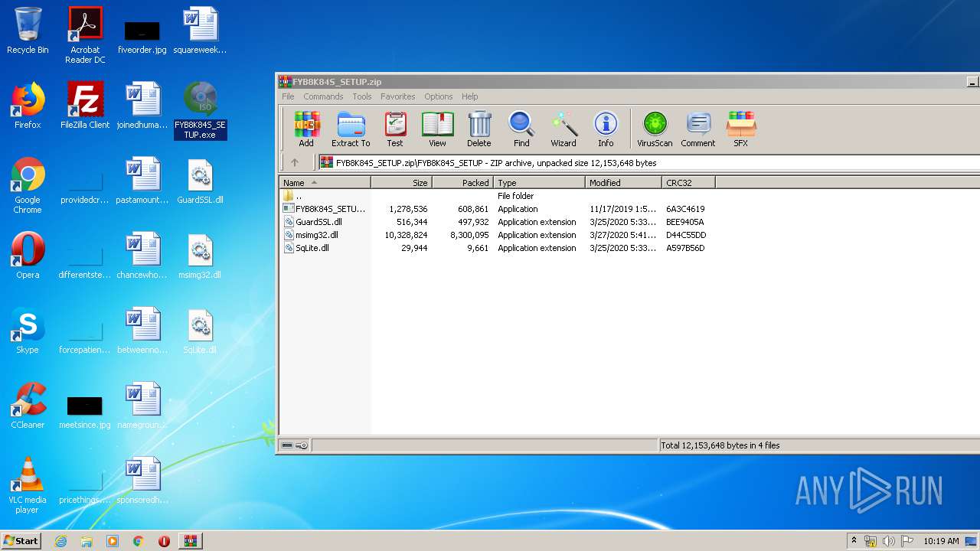
Task: Click the taskbar clock 10:19 AM
Action: click(941, 541)
